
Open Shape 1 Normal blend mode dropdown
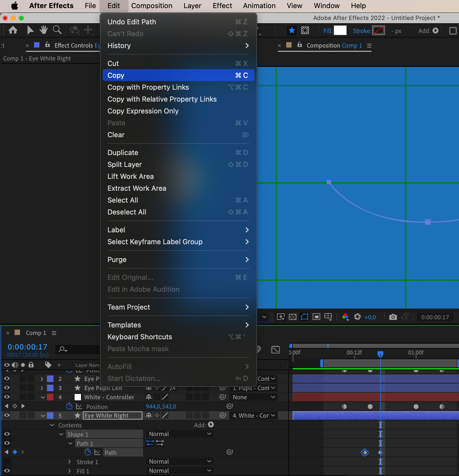coord(180,434)
